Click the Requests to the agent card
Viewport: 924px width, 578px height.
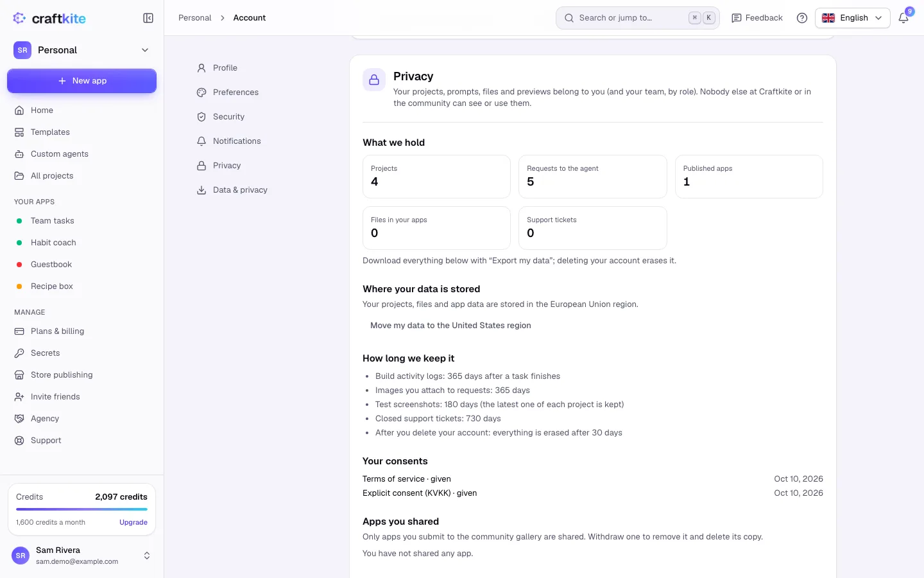pos(592,177)
